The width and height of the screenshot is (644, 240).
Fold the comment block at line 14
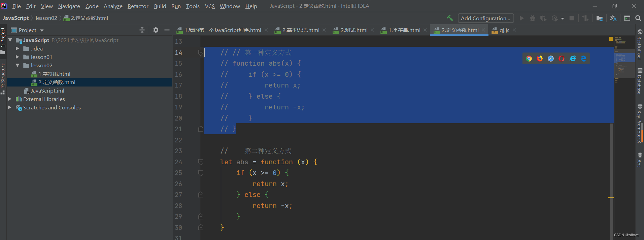(201, 53)
